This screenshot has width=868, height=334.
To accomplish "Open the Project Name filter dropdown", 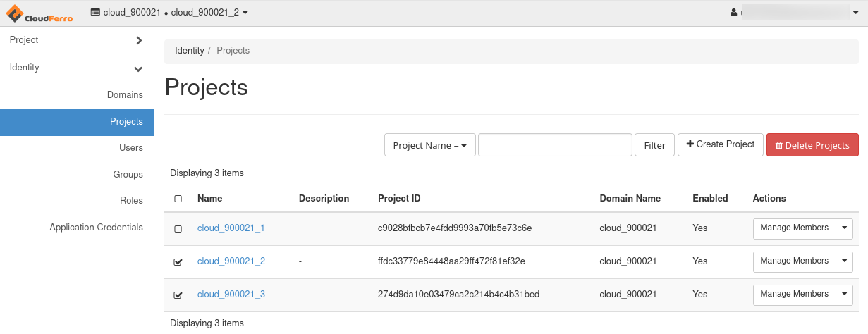I will [x=429, y=145].
